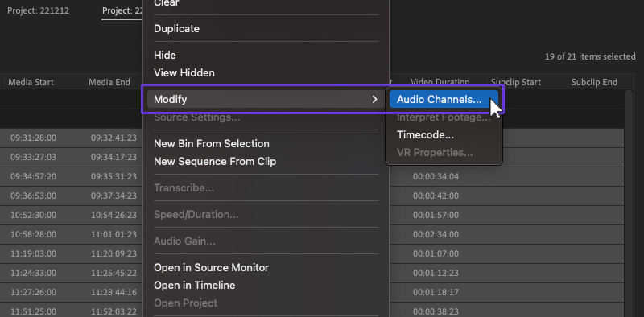Switch to Project: 221212 tab

(38, 10)
